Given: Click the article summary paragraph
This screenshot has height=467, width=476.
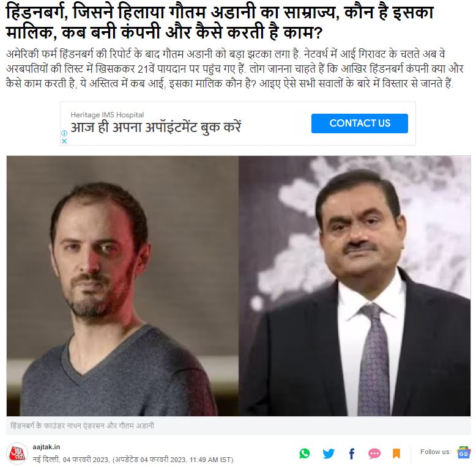Looking at the screenshot, I should [235, 68].
